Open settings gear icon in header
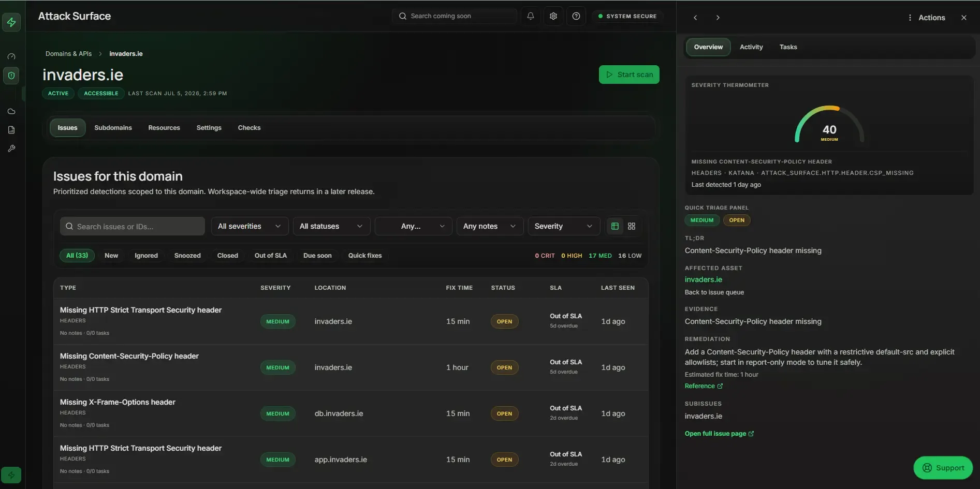Viewport: 980px width, 489px height. point(553,16)
